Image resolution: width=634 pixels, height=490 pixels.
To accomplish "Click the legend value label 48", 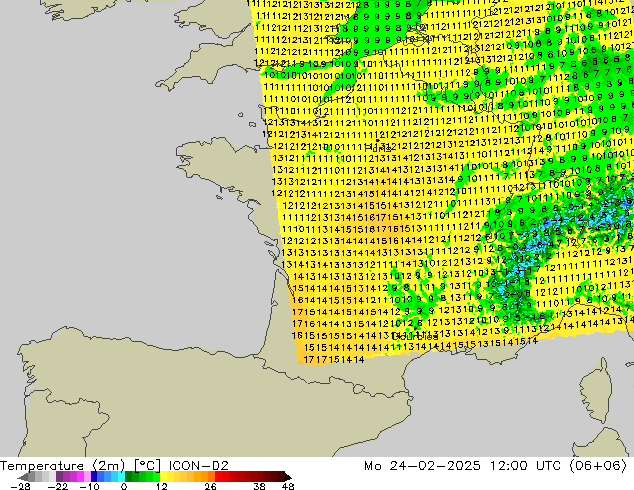I will (x=288, y=486).
